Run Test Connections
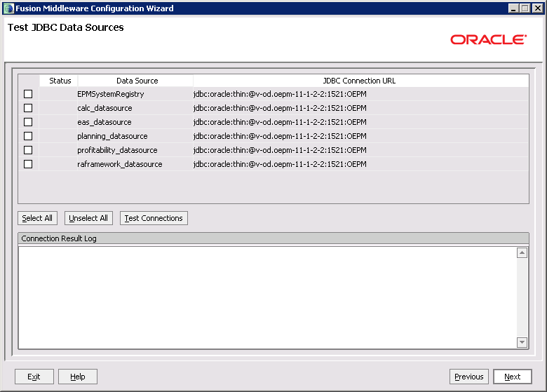 click(x=154, y=218)
